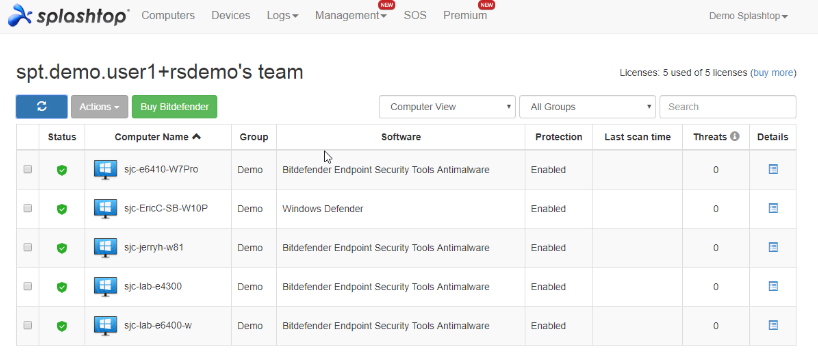The width and height of the screenshot is (818, 361).
Task: Open the All Groups dropdown
Action: [x=587, y=106]
